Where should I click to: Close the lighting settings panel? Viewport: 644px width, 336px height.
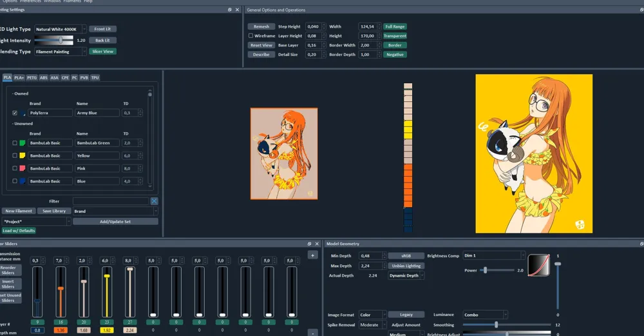pos(237,10)
